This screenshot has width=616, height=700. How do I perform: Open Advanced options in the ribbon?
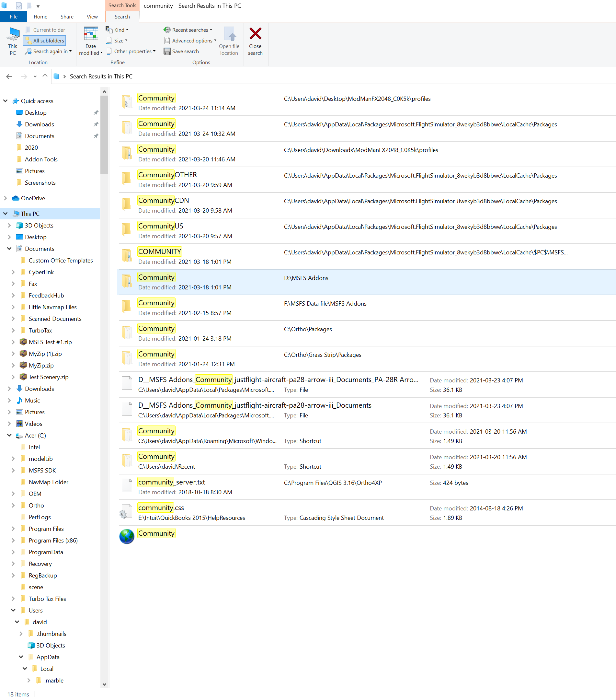[190, 41]
